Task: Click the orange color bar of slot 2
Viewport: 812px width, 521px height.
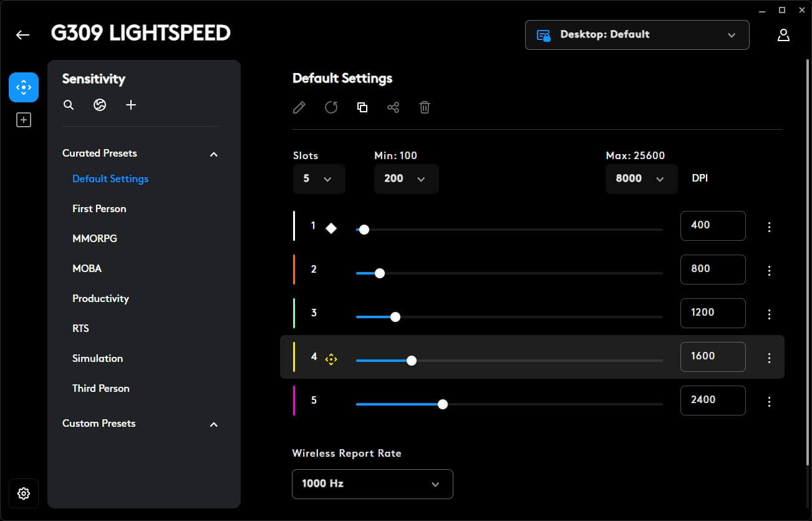Action: pyautogui.click(x=294, y=270)
